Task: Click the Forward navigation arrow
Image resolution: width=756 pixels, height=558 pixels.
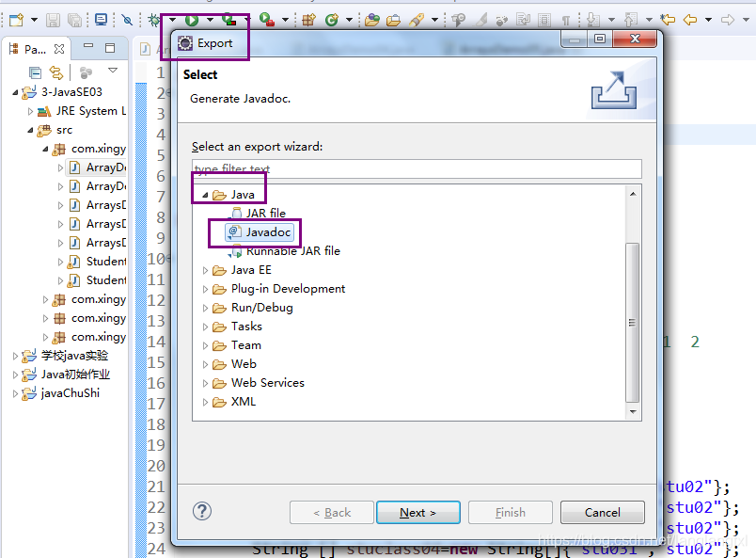Action: pos(728,20)
